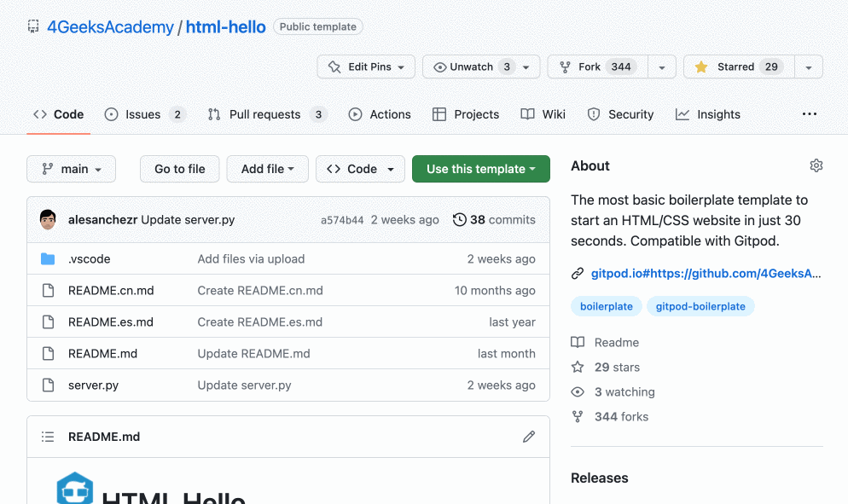Expand the star lists dropdown arrow

(x=809, y=67)
